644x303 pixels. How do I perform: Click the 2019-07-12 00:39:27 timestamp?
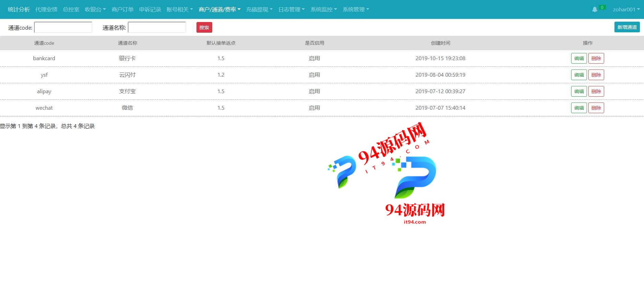pyautogui.click(x=440, y=91)
